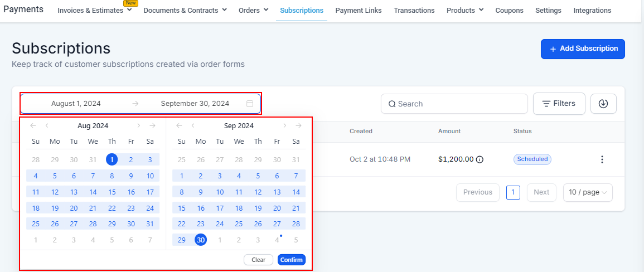The width and height of the screenshot is (644, 272).
Task: Confirm the selected date range
Action: pos(292,260)
